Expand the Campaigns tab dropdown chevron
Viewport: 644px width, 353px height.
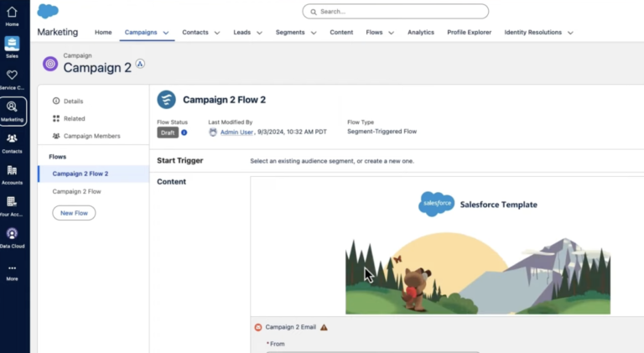coord(166,33)
